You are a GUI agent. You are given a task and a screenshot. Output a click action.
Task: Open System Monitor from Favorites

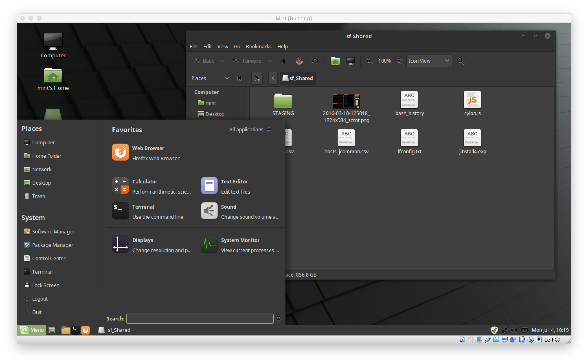click(240, 245)
